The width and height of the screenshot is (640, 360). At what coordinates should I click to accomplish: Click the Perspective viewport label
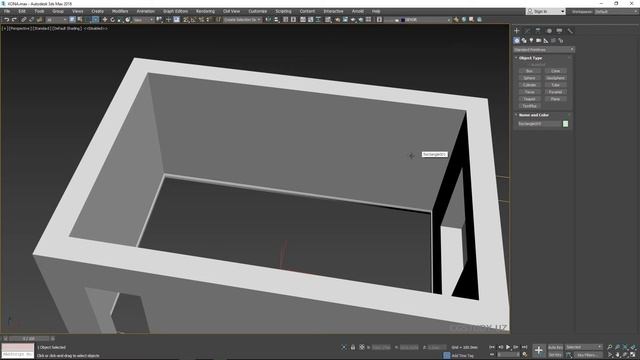[20, 29]
